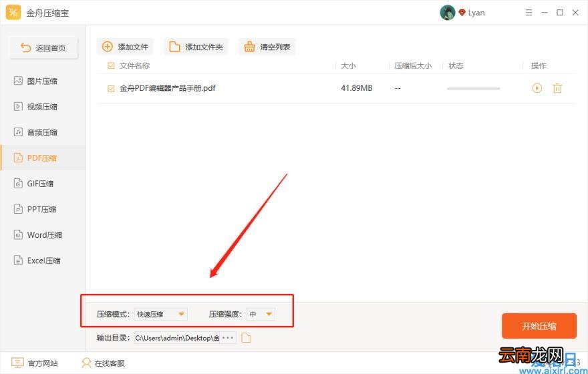Click the 输出目录 path field

click(x=177, y=338)
